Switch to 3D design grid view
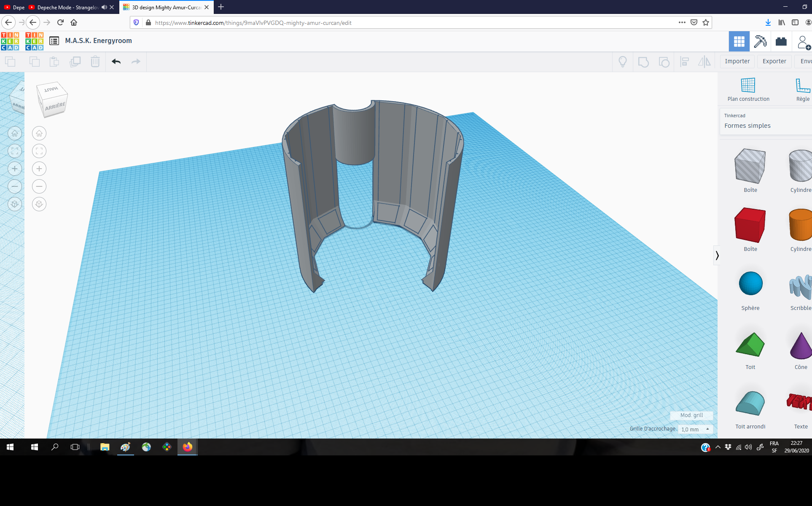812x506 pixels. [739, 41]
